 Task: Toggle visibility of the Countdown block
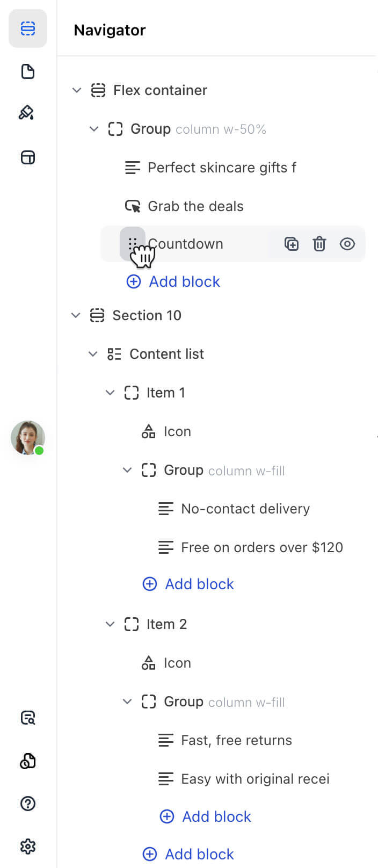point(347,244)
